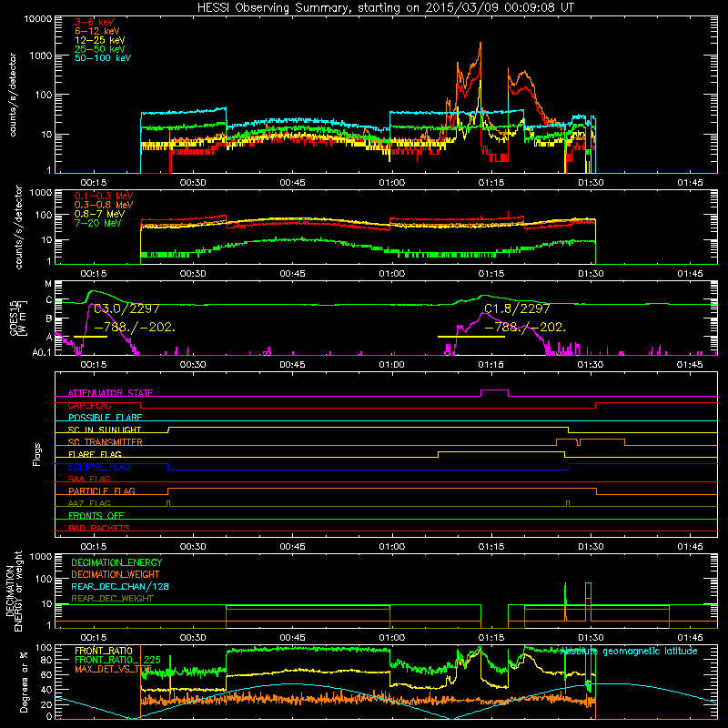This screenshot has width=728, height=728.
Task: Click the REAR_DEC_CHAN/128 legend label
Action: [x=120, y=586]
